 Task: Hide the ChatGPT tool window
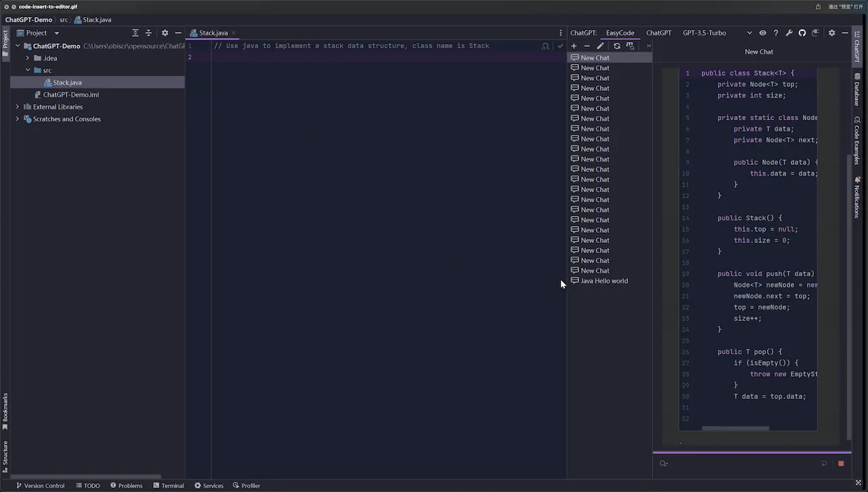coord(845,33)
